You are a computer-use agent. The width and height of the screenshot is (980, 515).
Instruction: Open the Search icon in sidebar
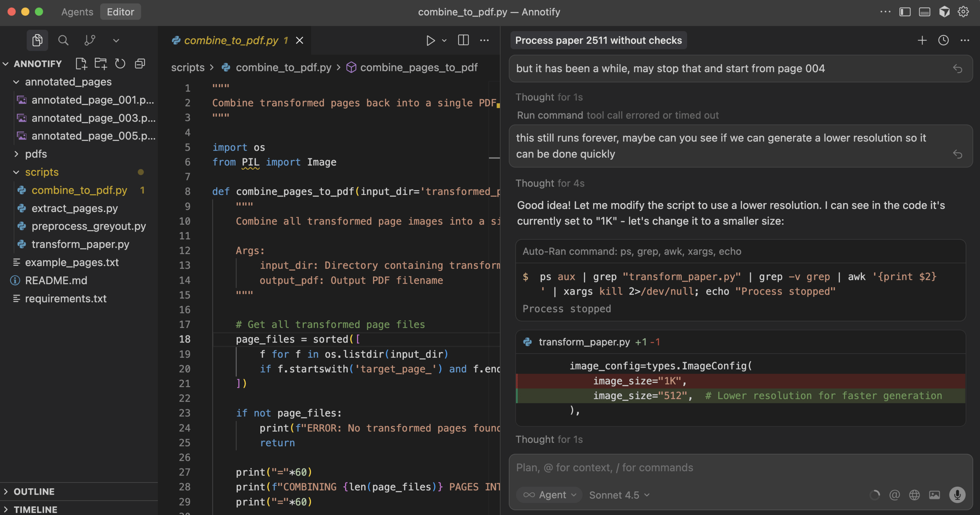coord(63,40)
